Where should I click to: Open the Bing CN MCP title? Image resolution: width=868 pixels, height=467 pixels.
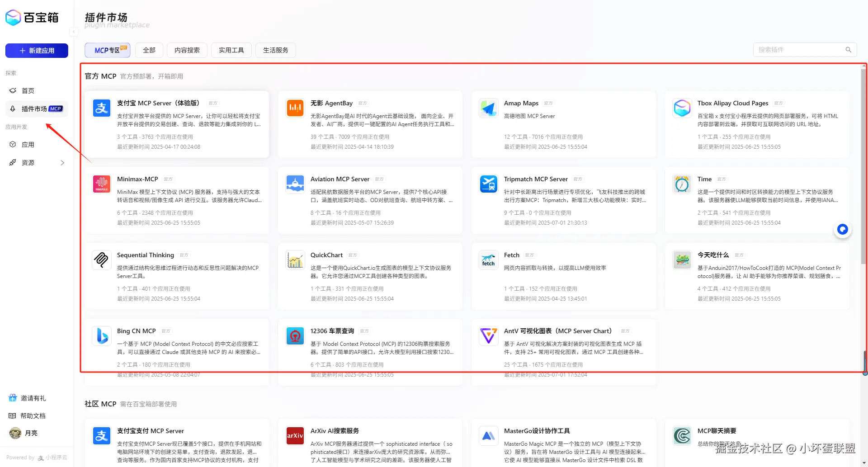137,331
